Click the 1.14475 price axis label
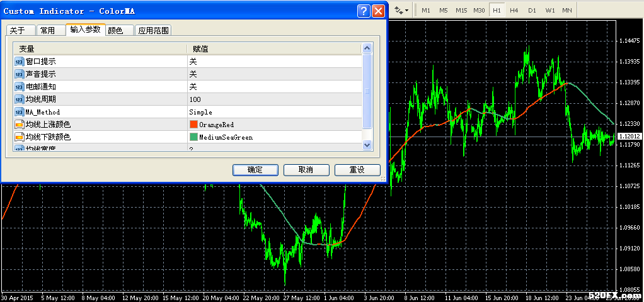This screenshot has height=302, width=644. [630, 41]
